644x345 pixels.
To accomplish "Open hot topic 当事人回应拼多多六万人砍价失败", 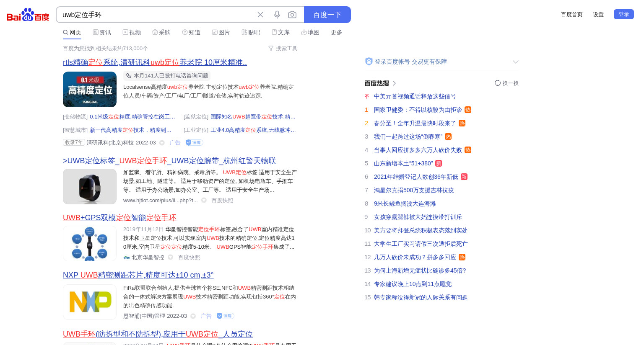I will pos(418,150).
